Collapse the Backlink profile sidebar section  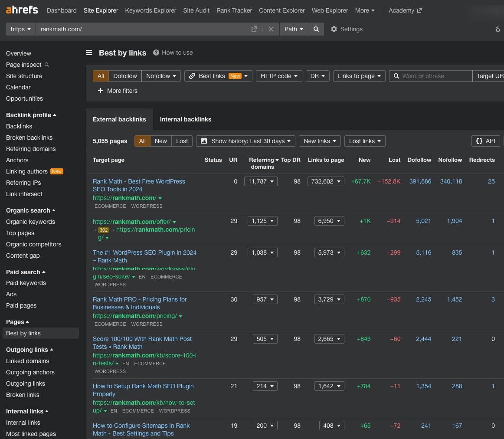[31, 115]
